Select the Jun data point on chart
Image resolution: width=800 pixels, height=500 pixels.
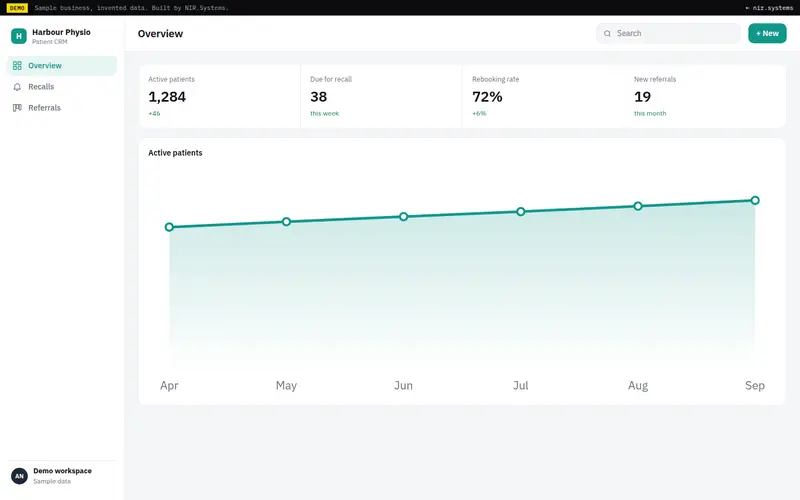(404, 216)
